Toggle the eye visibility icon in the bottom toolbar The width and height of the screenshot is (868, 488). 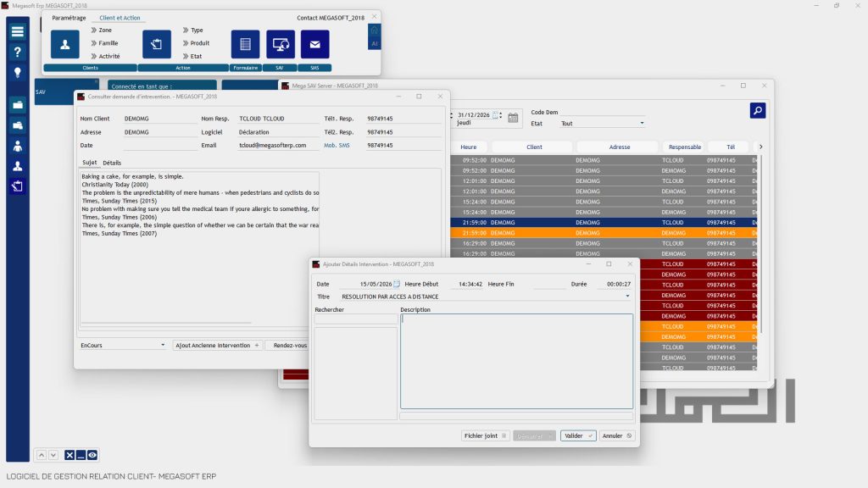point(92,455)
